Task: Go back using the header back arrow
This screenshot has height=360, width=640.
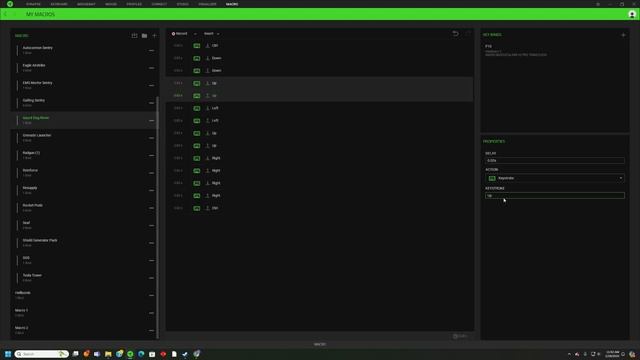Action: [5, 14]
